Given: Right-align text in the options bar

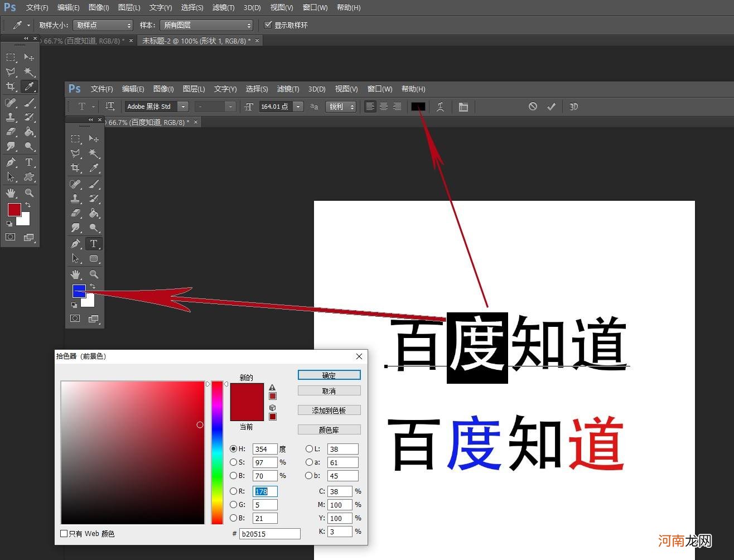Looking at the screenshot, I should pyautogui.click(x=397, y=107).
